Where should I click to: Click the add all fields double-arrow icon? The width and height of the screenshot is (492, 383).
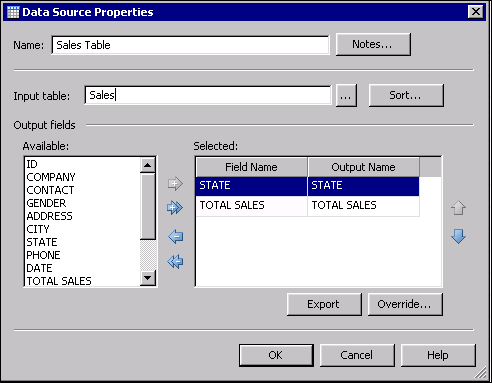click(x=175, y=208)
